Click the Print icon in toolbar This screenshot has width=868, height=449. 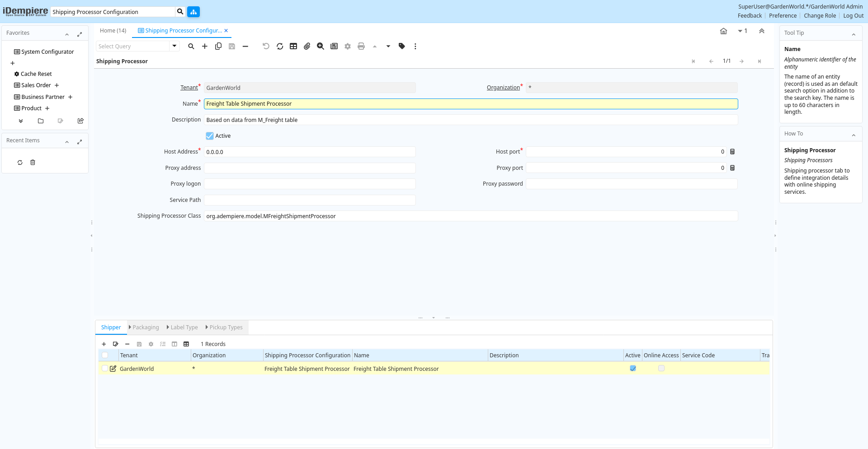[361, 47]
